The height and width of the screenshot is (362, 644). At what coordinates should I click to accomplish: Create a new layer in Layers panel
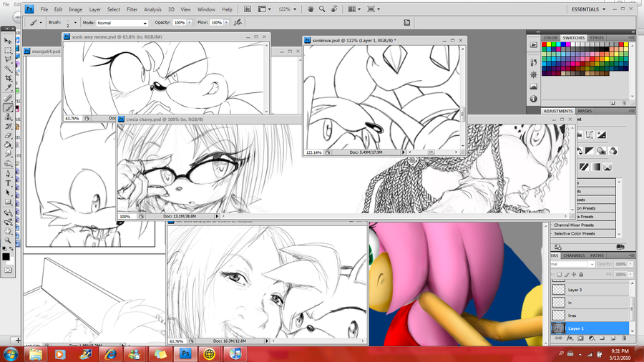(x=613, y=338)
